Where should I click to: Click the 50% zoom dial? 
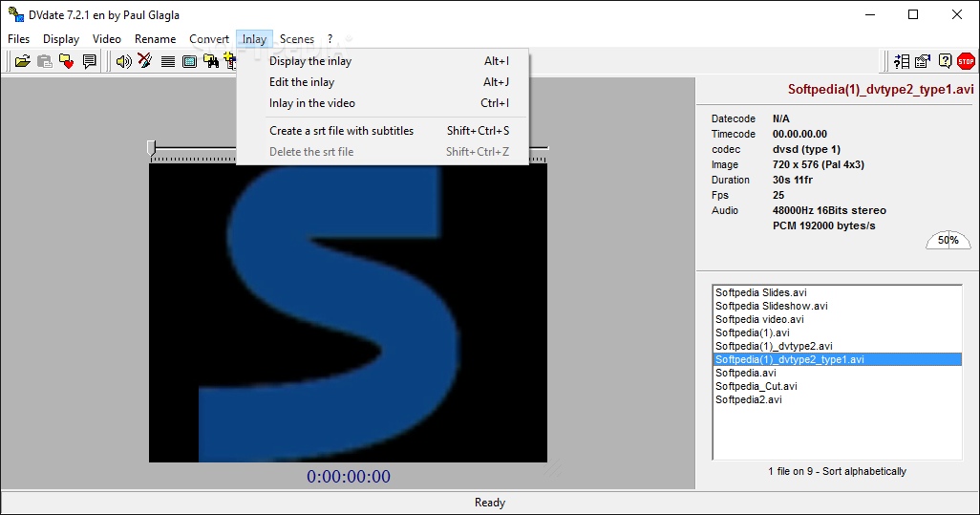(x=948, y=240)
